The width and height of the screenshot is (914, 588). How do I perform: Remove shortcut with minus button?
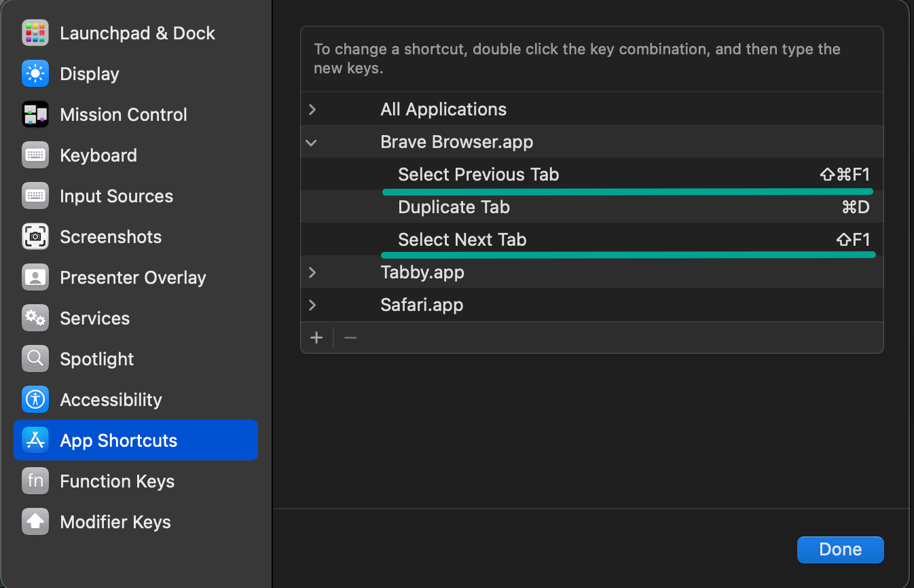pyautogui.click(x=350, y=337)
